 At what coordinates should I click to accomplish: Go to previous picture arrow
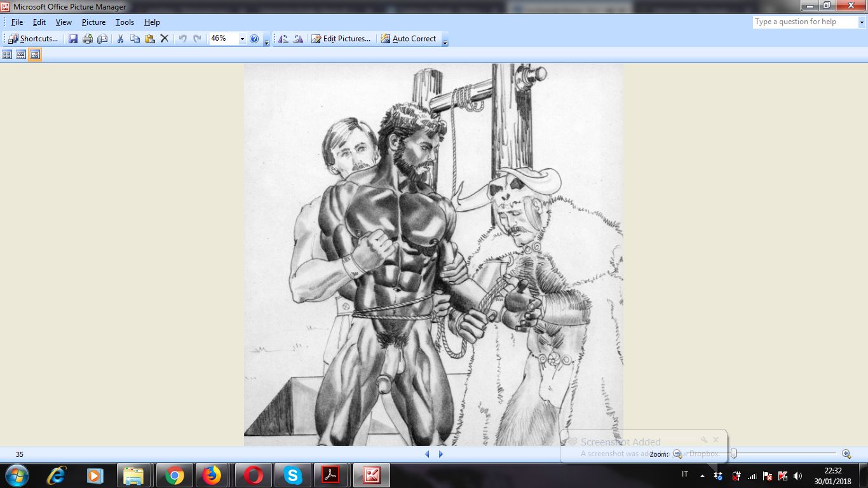(x=427, y=454)
